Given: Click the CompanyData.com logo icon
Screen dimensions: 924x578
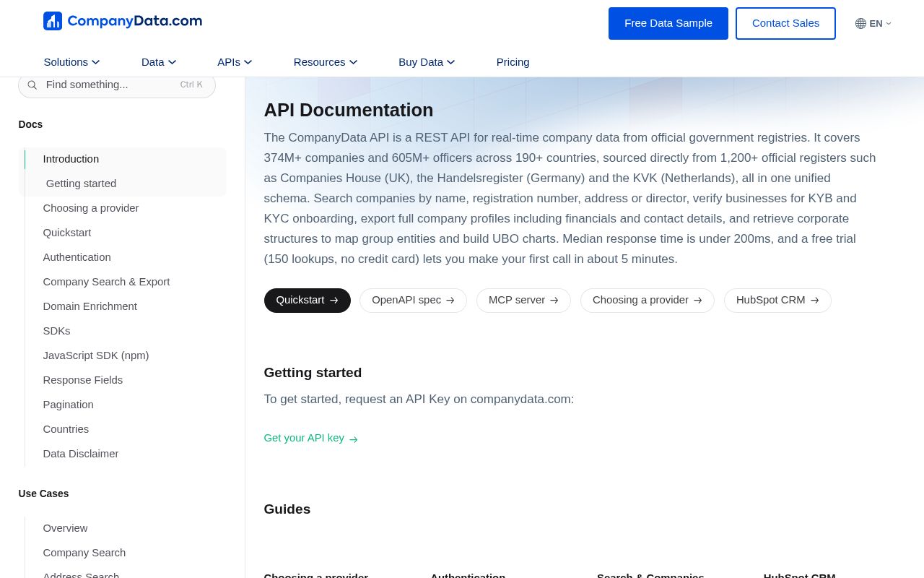Looking at the screenshot, I should pos(53,21).
